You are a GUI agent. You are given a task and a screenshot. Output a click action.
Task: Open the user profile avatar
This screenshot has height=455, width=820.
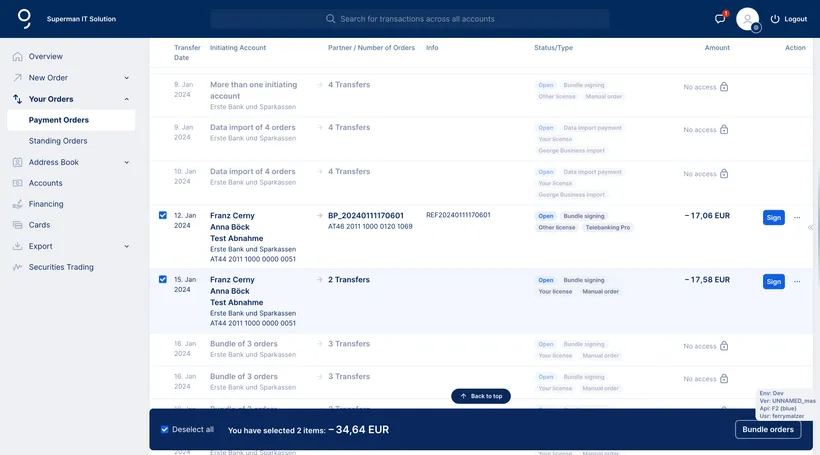coord(747,19)
